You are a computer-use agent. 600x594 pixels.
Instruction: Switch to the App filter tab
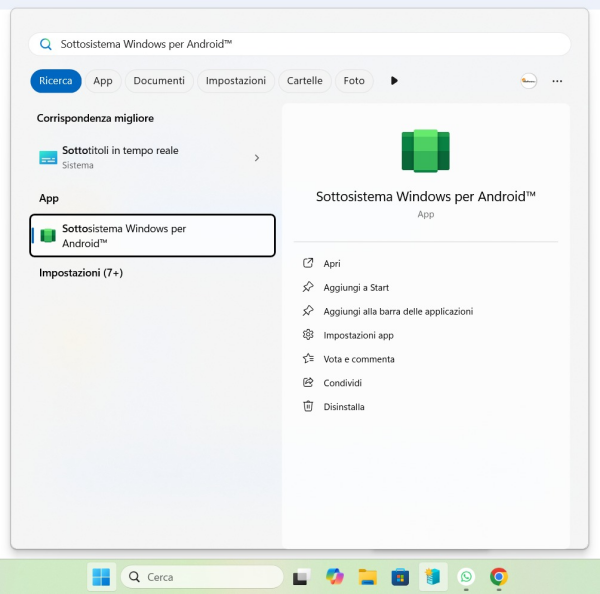[x=103, y=81]
